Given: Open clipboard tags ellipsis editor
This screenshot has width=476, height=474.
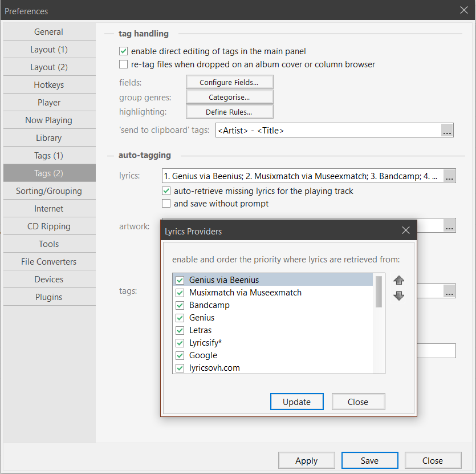Looking at the screenshot, I should 447,130.
